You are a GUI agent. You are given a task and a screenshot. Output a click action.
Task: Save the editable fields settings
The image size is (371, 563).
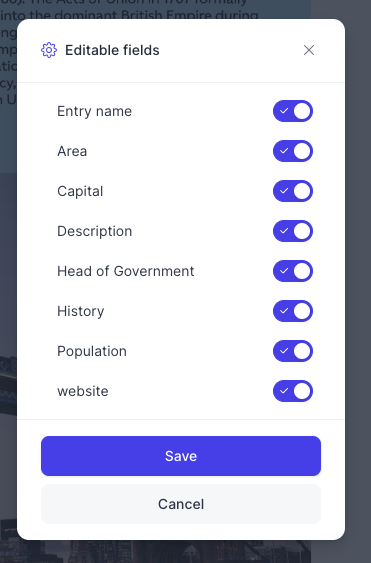coord(181,456)
